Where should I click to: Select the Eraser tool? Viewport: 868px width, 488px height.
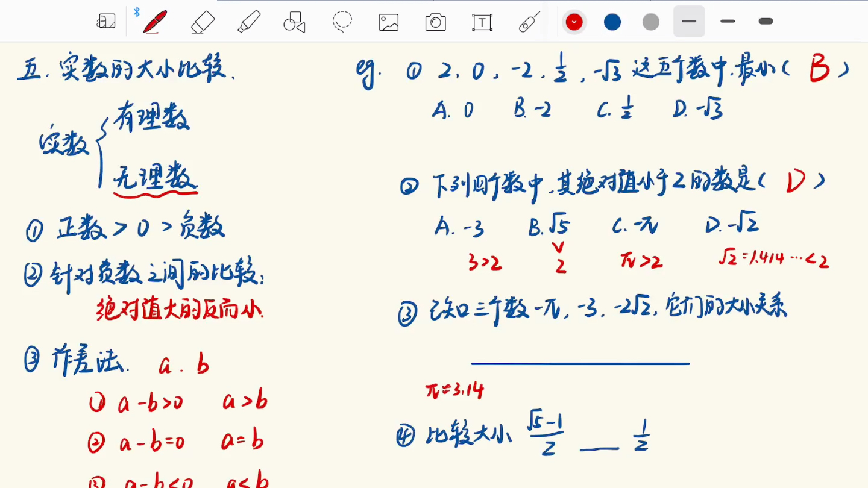coord(203,21)
